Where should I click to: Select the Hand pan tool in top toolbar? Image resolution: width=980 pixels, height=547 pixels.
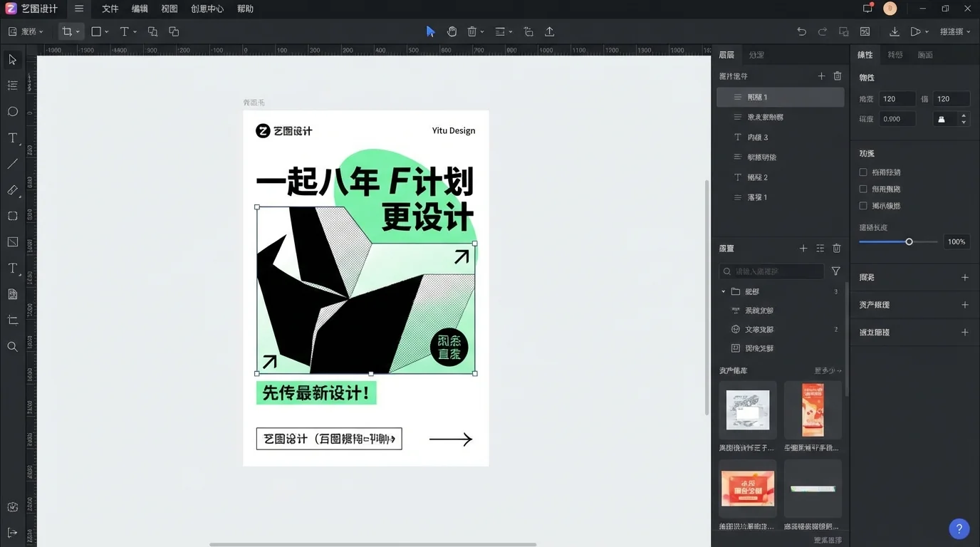[452, 31]
